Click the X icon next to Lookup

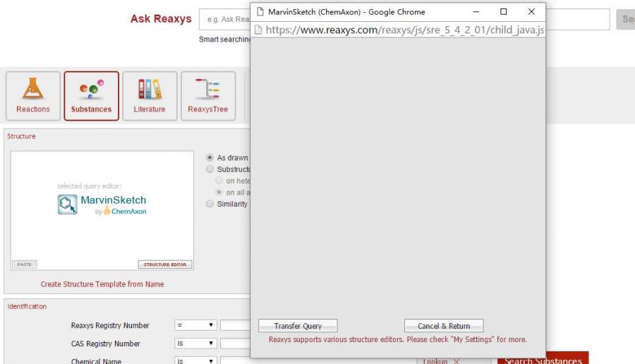456,361
